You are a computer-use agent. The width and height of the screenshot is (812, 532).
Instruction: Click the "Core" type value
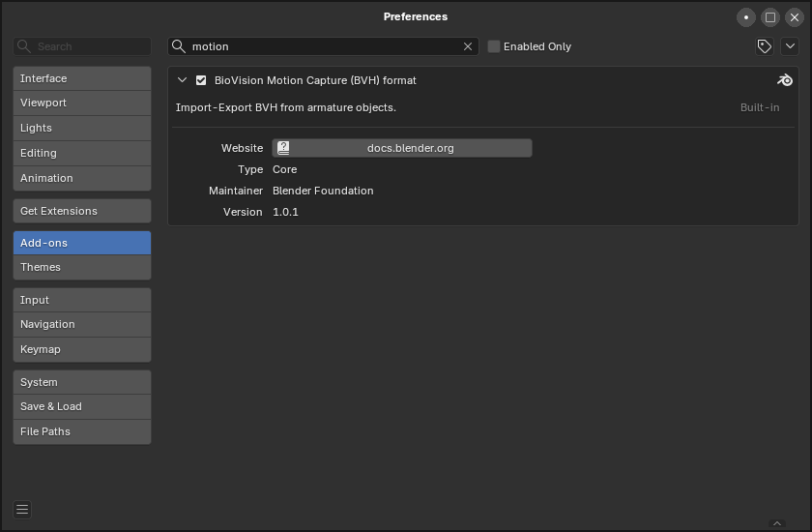coord(285,169)
